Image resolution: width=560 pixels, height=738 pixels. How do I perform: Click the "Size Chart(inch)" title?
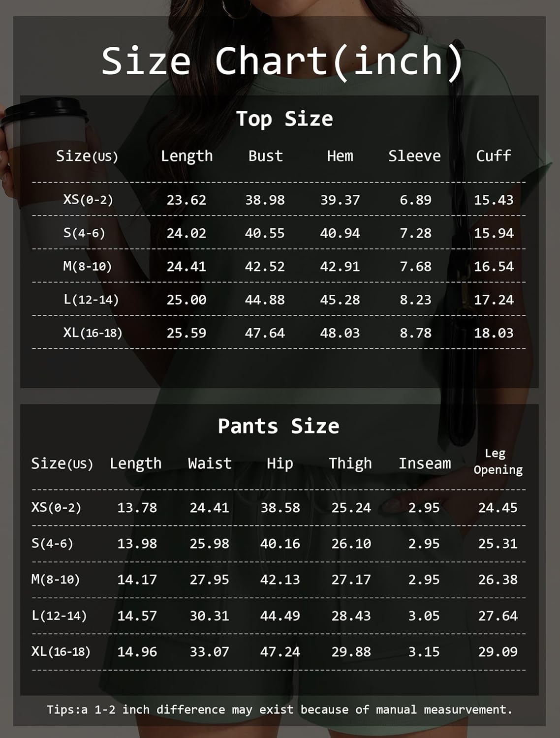click(282, 61)
